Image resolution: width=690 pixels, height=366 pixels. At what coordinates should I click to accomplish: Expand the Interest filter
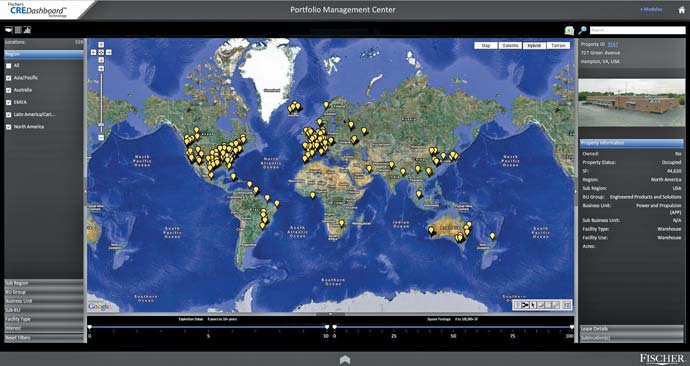tap(44, 328)
